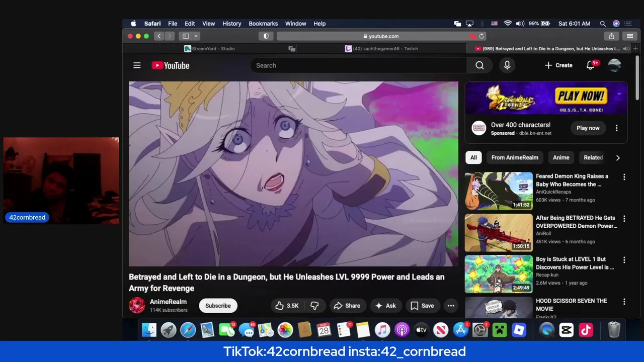Open the History menu
644x362 pixels.
[232, 24]
